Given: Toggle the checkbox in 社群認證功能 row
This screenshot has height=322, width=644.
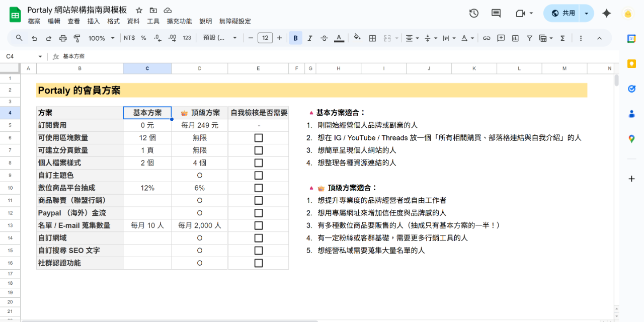Looking at the screenshot, I should (259, 263).
